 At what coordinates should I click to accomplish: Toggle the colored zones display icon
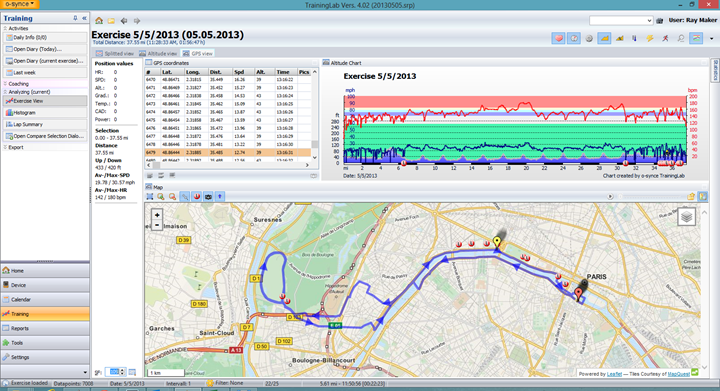696,39
